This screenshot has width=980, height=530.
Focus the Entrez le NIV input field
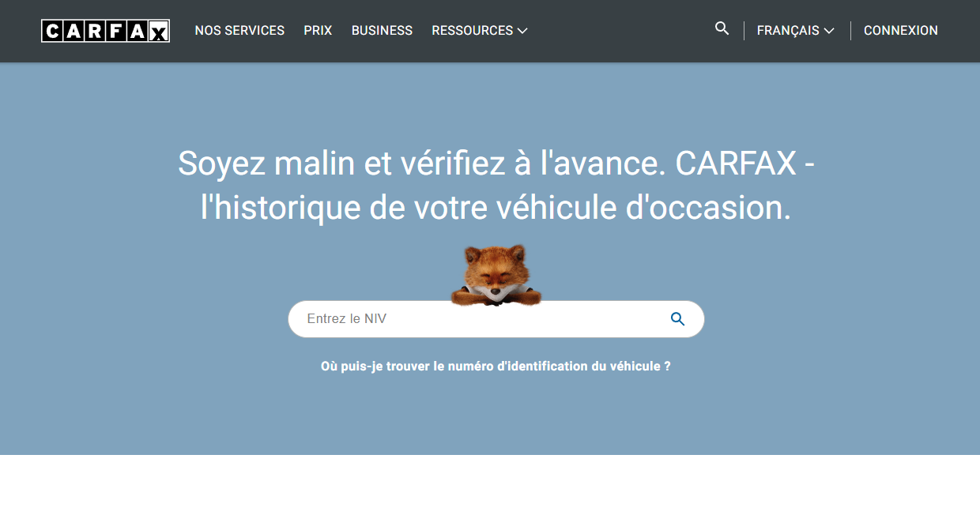496,319
